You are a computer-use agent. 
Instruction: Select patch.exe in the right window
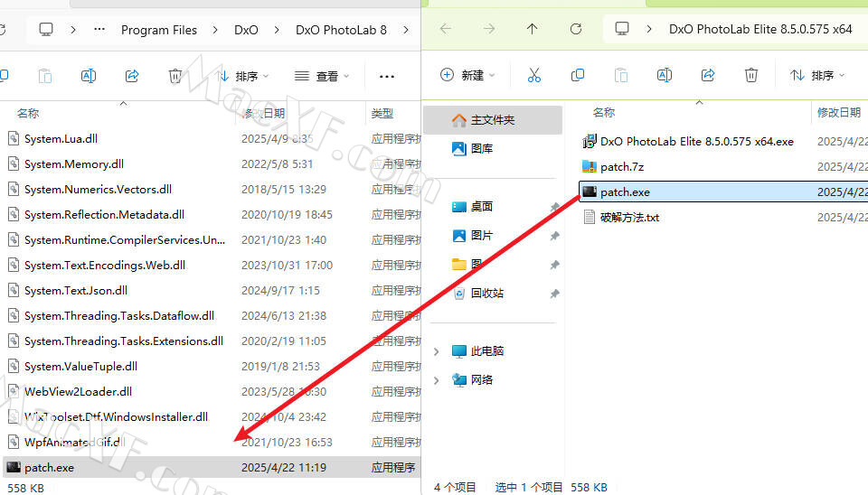(723, 191)
